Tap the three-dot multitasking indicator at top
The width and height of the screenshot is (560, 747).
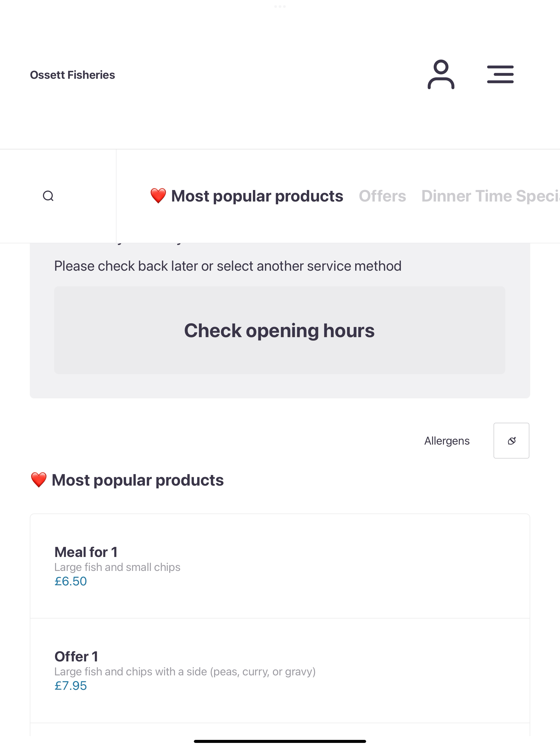click(280, 6)
